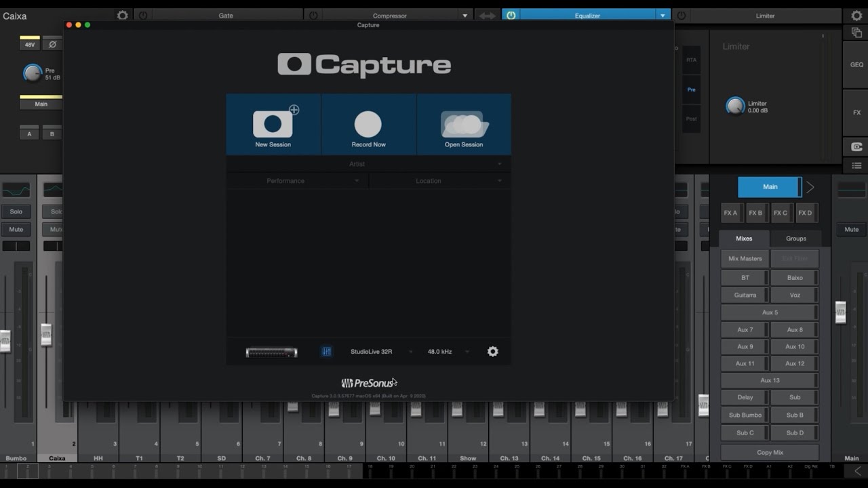Open mixer settings gear at top right

coord(856,16)
